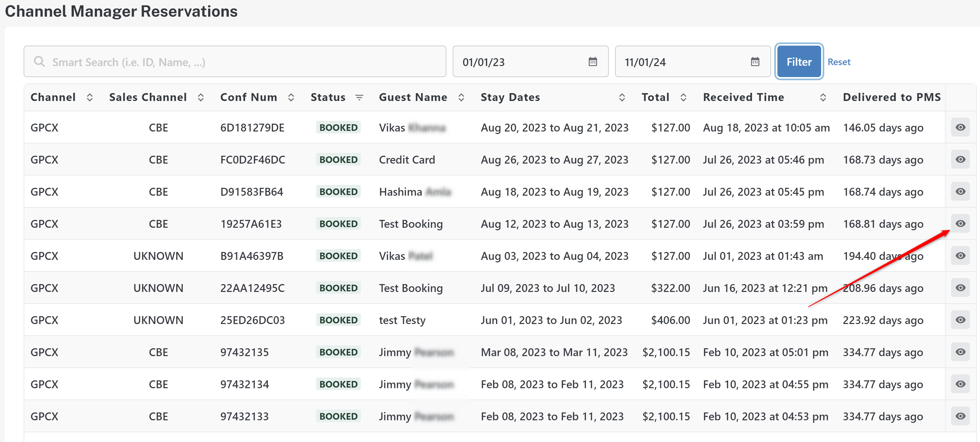
Task: Sort by Received Time column
Action: click(x=823, y=98)
